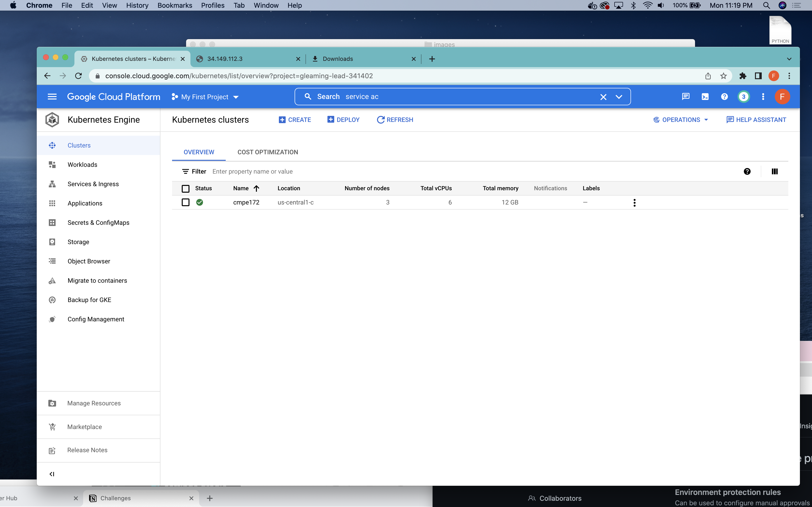Viewport: 812px width, 507px height.
Task: Tick the select-all clusters header checkbox
Action: (x=186, y=189)
